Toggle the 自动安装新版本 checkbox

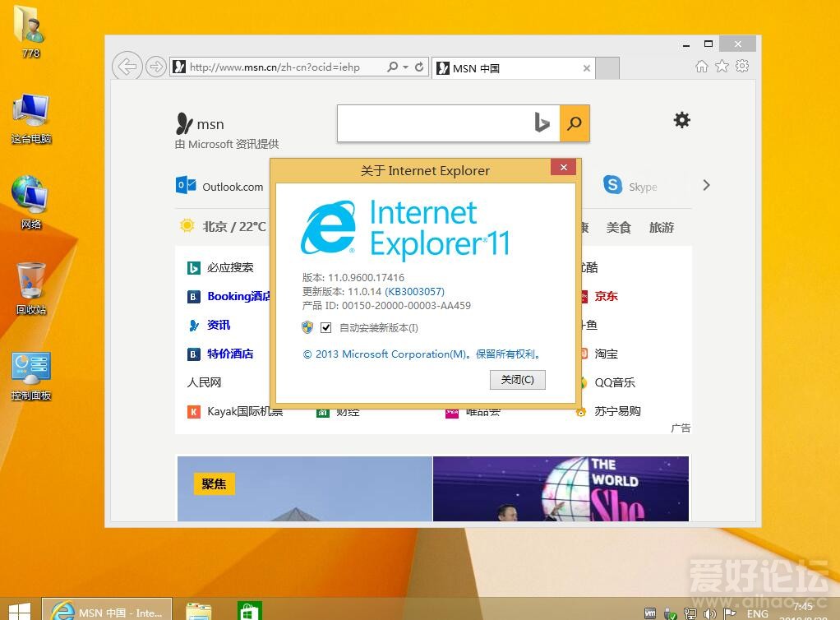tap(325, 327)
